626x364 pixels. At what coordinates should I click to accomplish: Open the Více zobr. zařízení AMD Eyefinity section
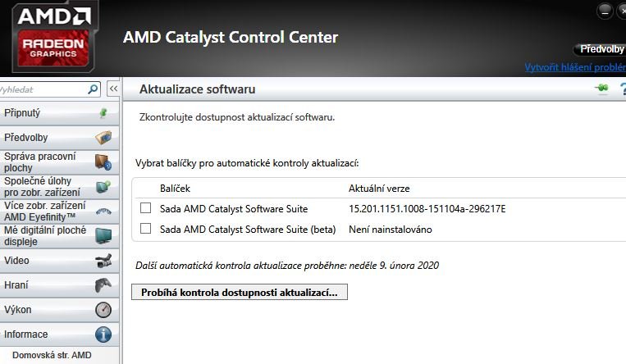[49, 212]
